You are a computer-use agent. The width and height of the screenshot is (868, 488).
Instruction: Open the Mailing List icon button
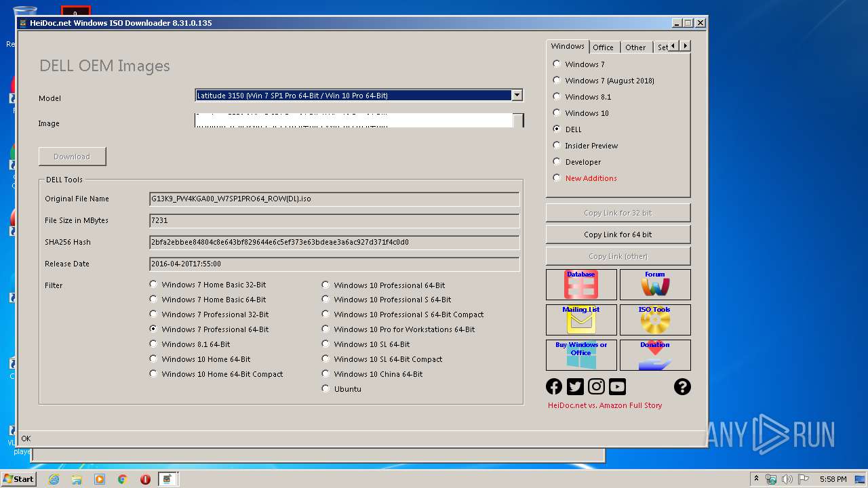click(x=581, y=320)
